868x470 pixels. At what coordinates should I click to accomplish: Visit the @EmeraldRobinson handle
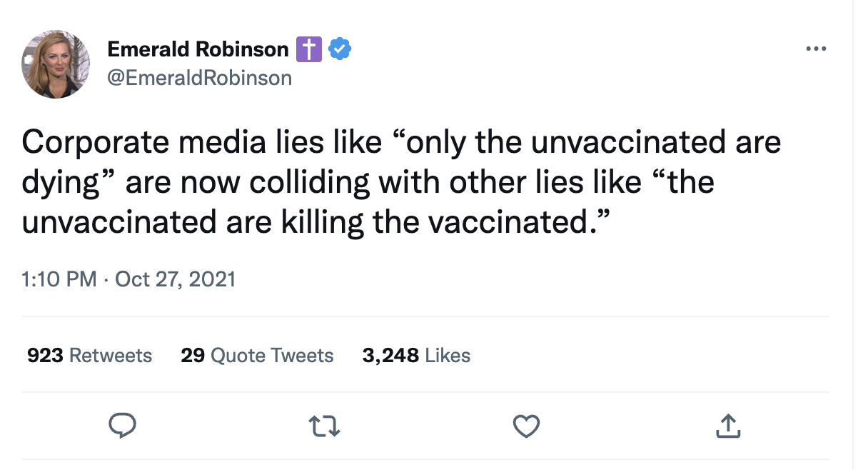pos(199,77)
